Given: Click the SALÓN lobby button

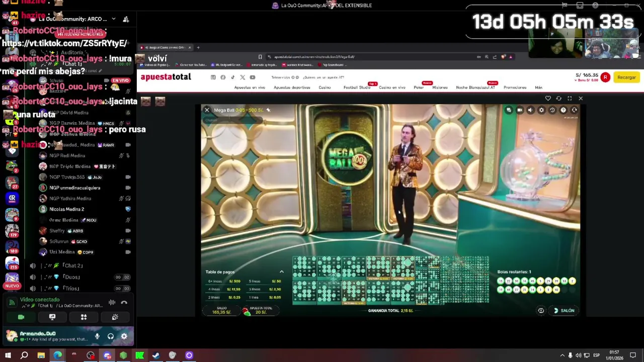Looking at the screenshot, I should [564, 311].
